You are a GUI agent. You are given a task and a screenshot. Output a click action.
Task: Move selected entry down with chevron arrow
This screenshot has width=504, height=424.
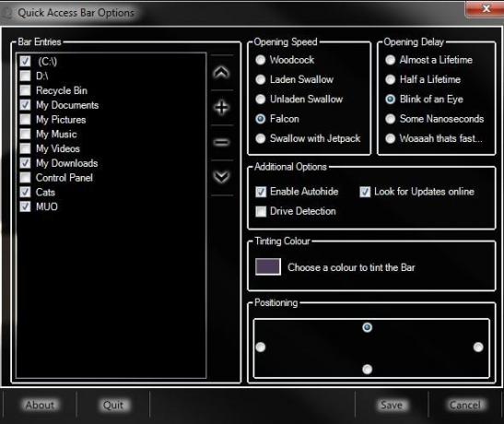(x=221, y=176)
